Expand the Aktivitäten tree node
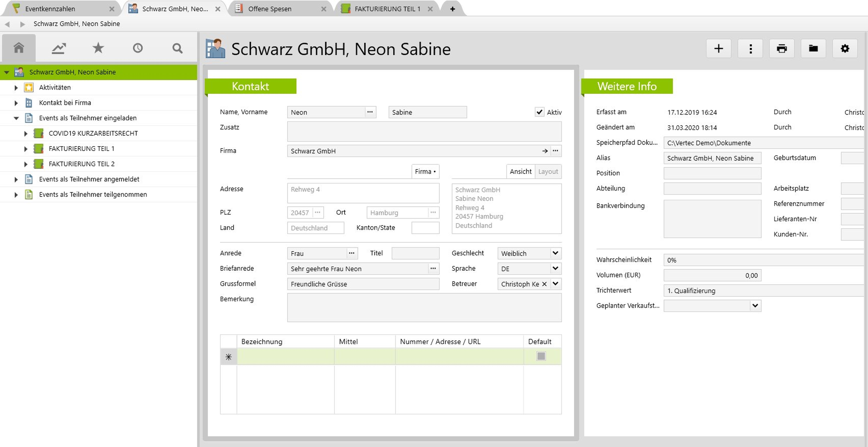Image resolution: width=868 pixels, height=447 pixels. (16, 88)
